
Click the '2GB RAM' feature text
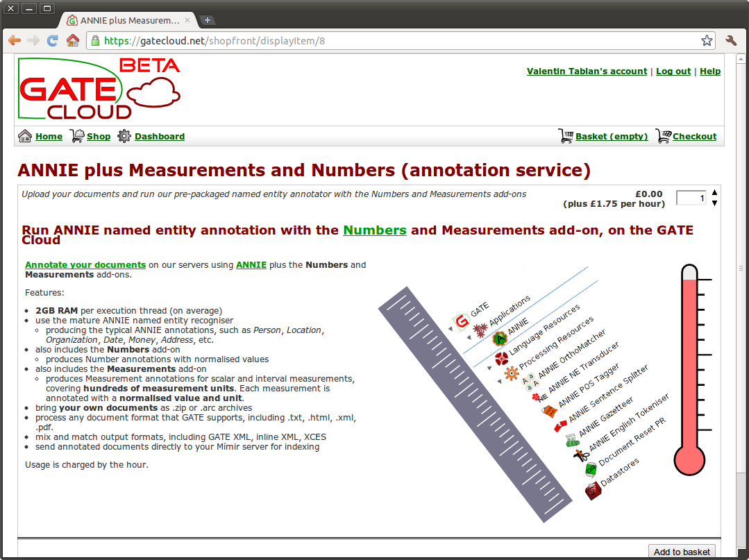point(56,311)
